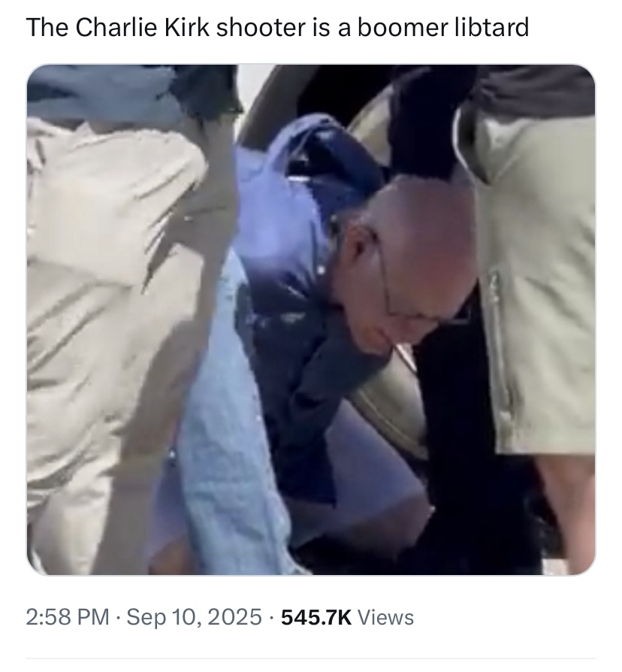Open the attached photo in the tweet
This screenshot has height=672, width=622.
point(311,319)
